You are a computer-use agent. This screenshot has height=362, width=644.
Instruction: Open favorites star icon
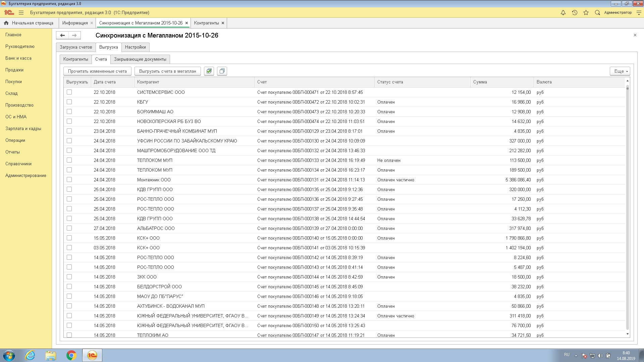click(x=586, y=13)
